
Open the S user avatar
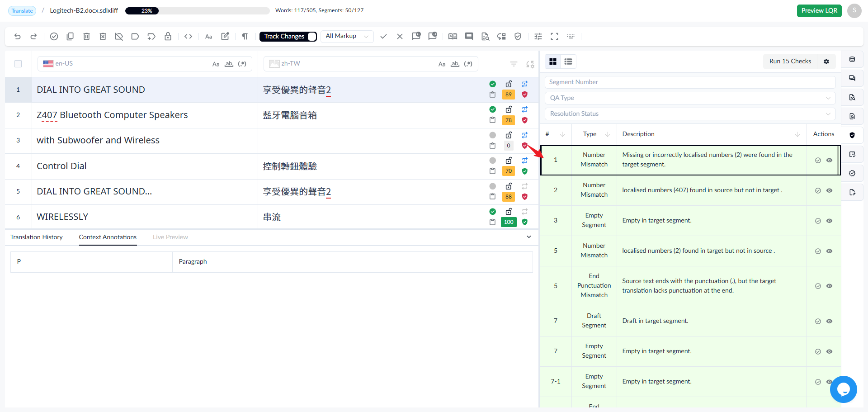click(854, 10)
